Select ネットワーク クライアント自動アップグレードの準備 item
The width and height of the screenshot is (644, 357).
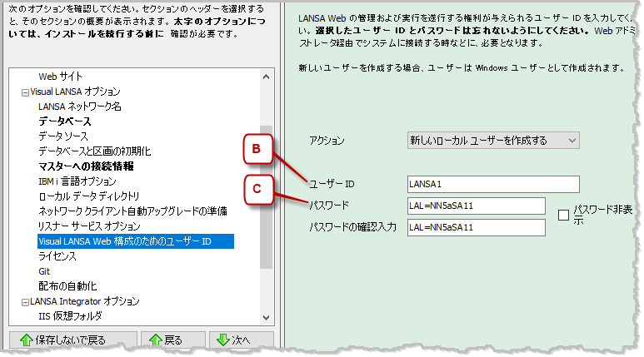[132, 211]
